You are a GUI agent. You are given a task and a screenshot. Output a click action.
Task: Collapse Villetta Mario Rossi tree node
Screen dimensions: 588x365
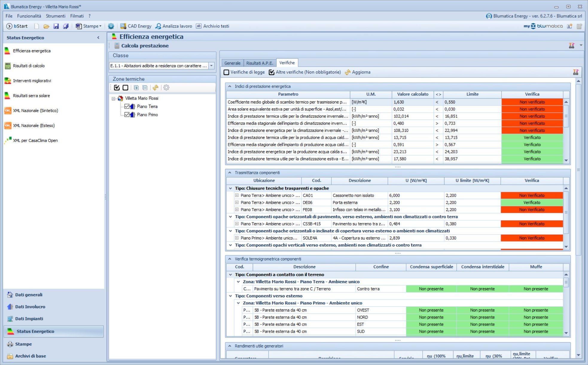click(113, 98)
